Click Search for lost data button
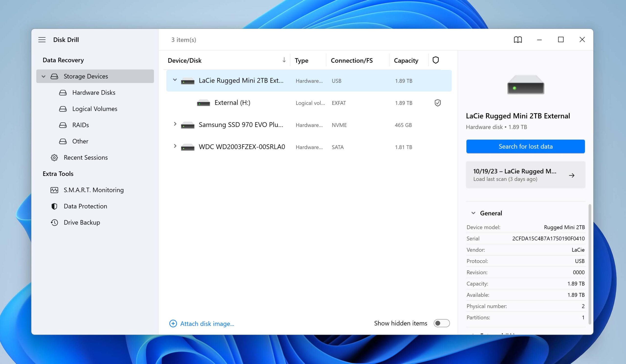626x364 pixels. [x=525, y=146]
